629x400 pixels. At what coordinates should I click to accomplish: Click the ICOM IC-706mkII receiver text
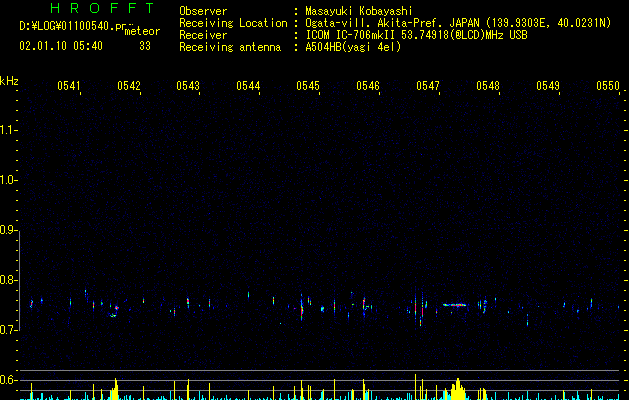(416, 35)
